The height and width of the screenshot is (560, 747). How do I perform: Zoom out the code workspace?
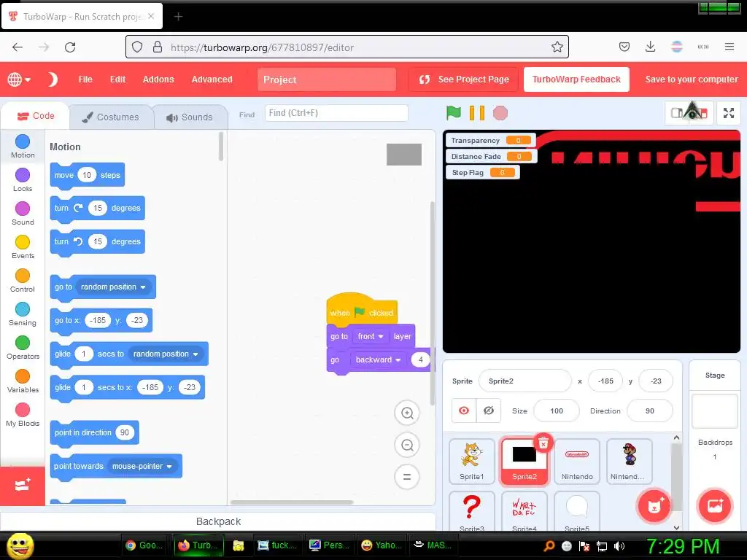(x=407, y=445)
